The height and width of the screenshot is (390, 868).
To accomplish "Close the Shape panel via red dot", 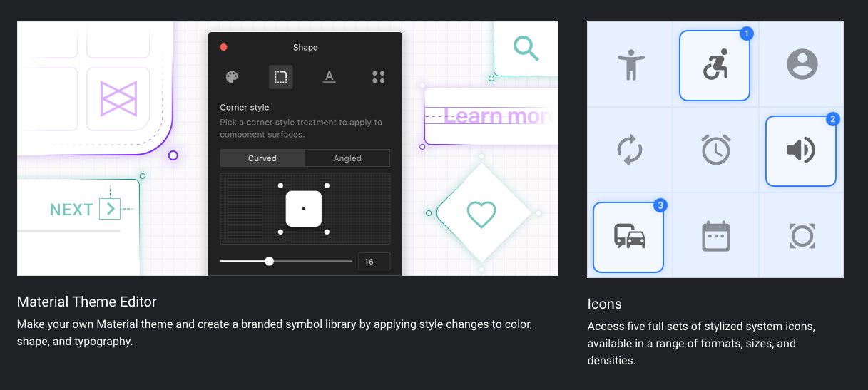I will pyautogui.click(x=223, y=47).
